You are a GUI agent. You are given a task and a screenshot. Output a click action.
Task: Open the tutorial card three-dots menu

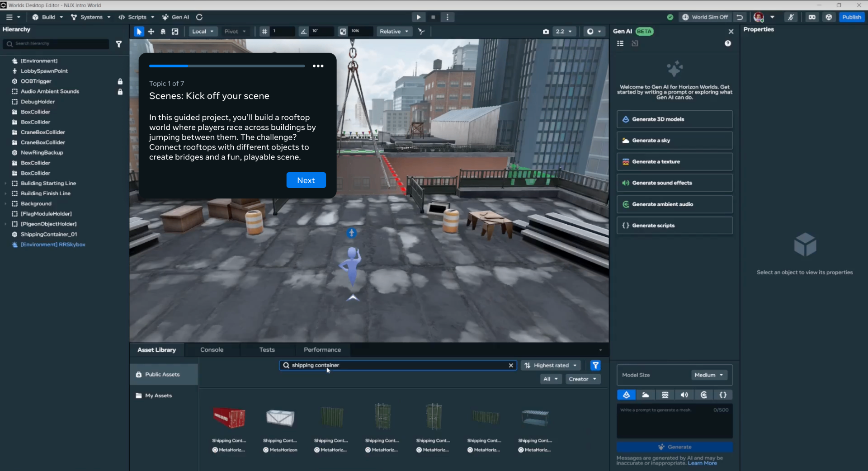[x=318, y=66]
